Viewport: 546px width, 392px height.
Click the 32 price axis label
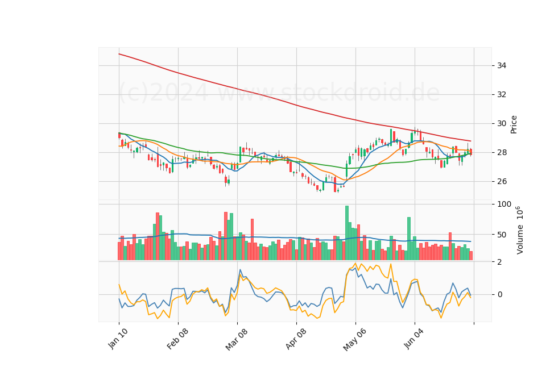[x=502, y=95]
